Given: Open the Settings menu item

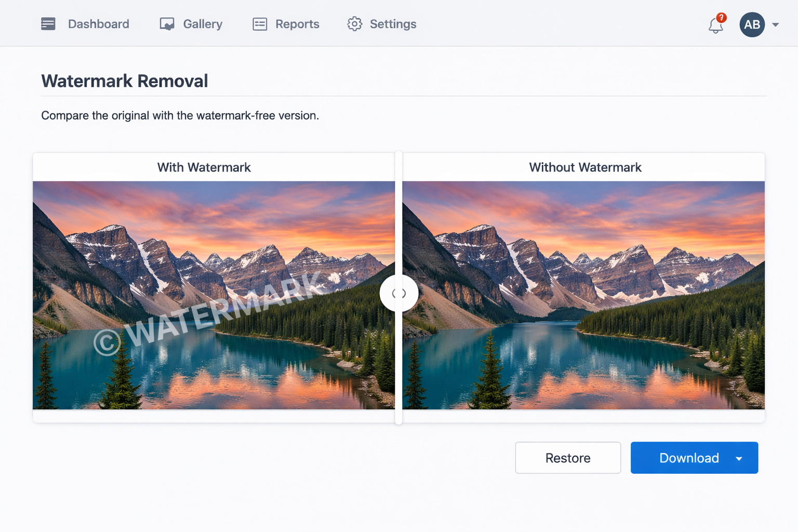Looking at the screenshot, I should (393, 24).
